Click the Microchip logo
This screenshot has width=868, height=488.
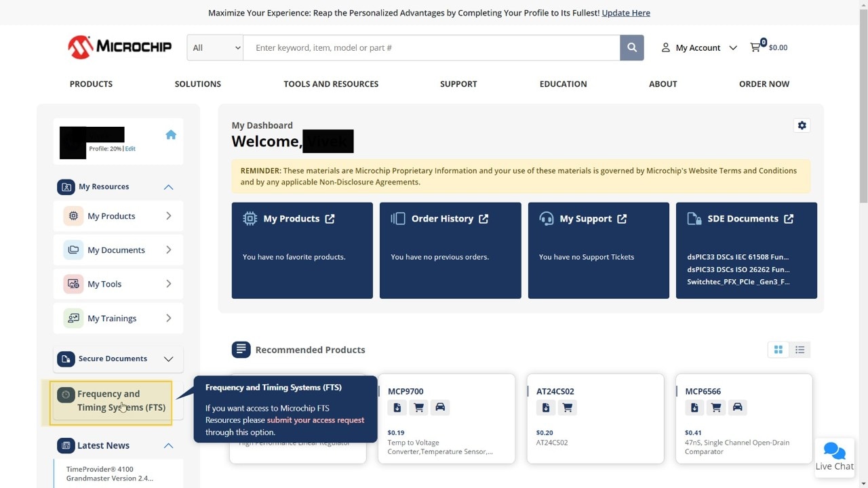pos(119,47)
